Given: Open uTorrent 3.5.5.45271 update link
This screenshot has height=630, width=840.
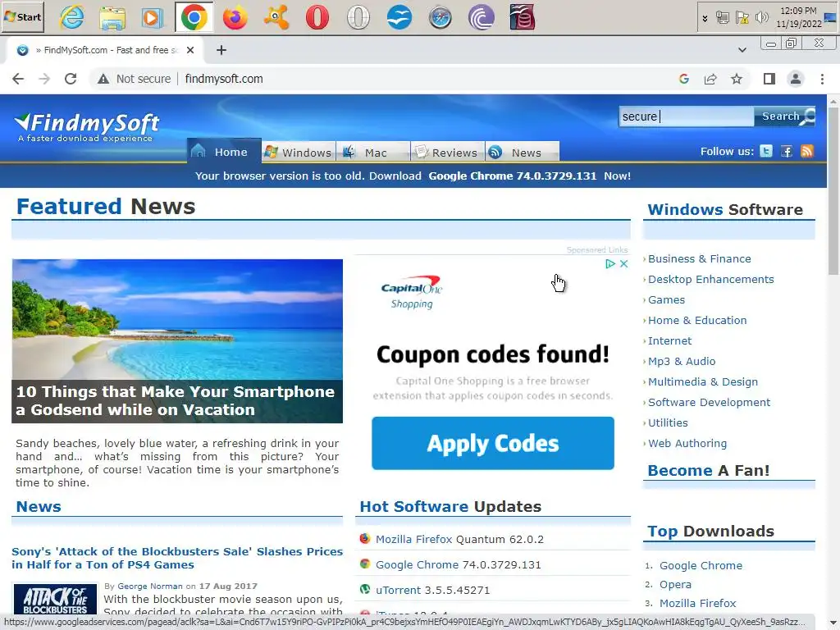Looking at the screenshot, I should 432,590.
